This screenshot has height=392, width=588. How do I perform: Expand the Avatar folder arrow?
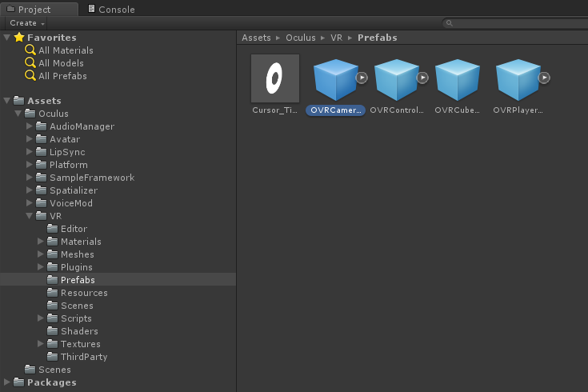[x=30, y=138]
